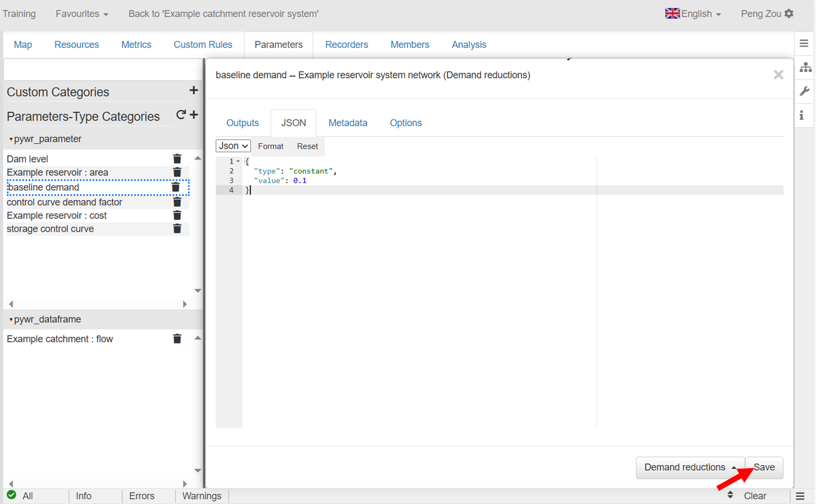Open the info panel in right sidebar
Viewport: 816px width, 504px height.
click(x=802, y=115)
